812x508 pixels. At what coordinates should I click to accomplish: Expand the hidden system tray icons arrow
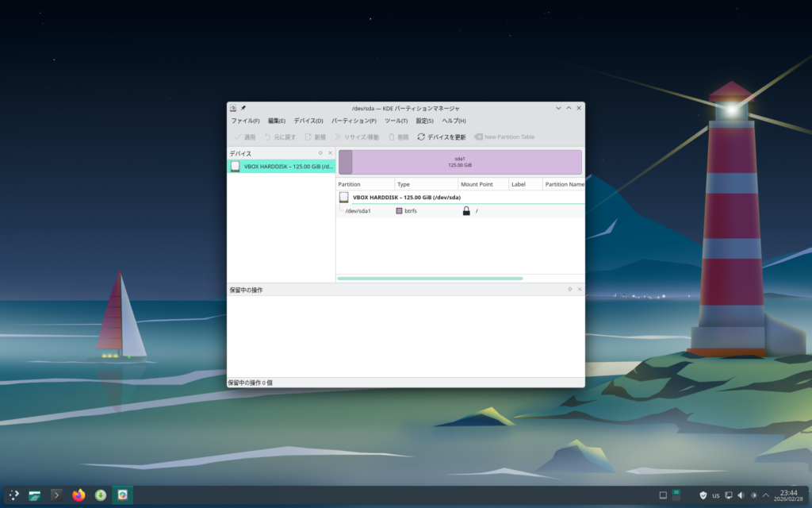pos(766,495)
